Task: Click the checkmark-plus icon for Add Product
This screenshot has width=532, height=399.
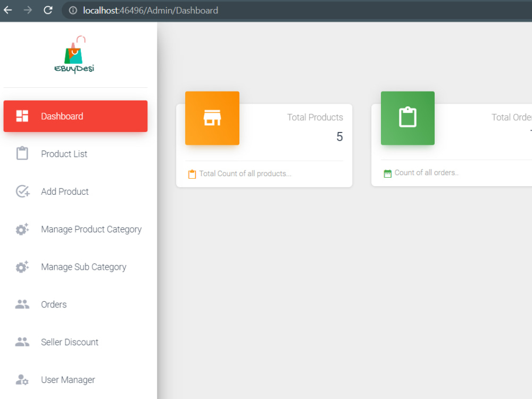Action: (22, 191)
